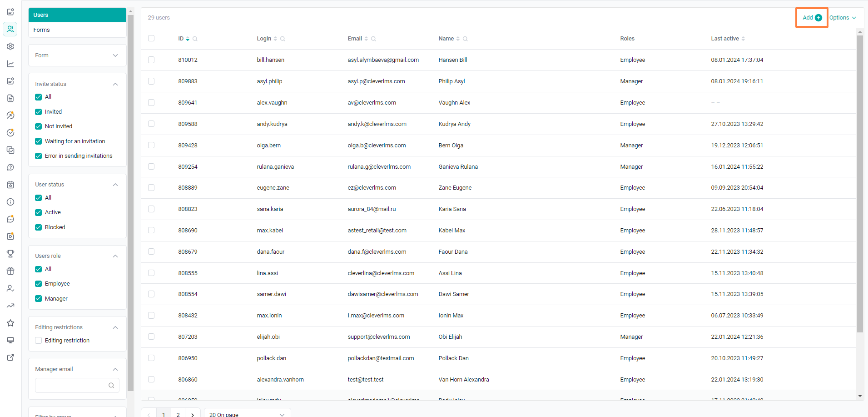
Task: Open the star favorites sidebar icon
Action: coord(10,323)
